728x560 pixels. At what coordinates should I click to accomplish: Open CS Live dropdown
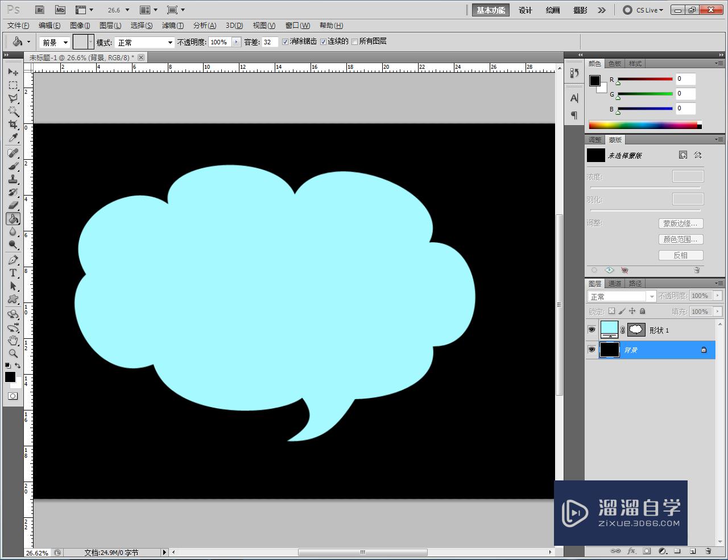click(x=644, y=10)
